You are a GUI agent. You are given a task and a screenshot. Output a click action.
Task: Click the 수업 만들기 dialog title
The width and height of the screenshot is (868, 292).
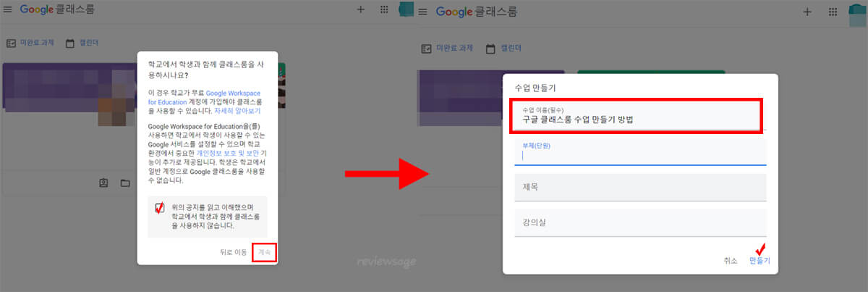[x=535, y=88]
